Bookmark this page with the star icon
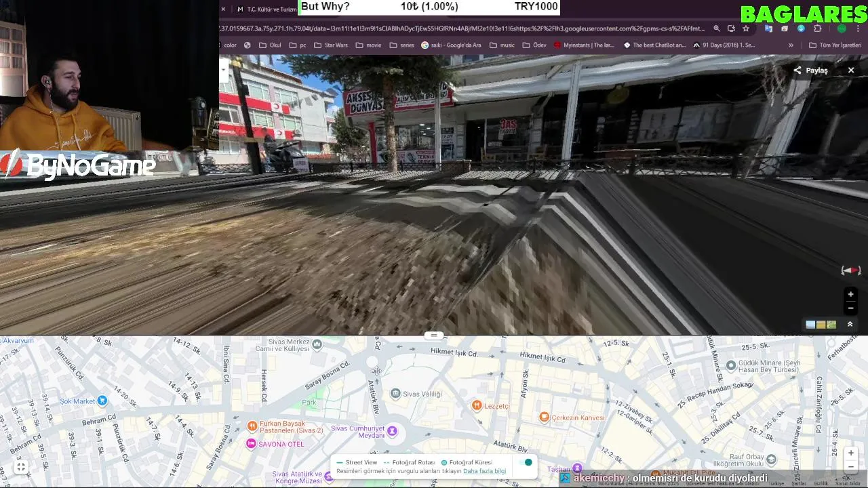This screenshot has width=868, height=488. tap(746, 28)
